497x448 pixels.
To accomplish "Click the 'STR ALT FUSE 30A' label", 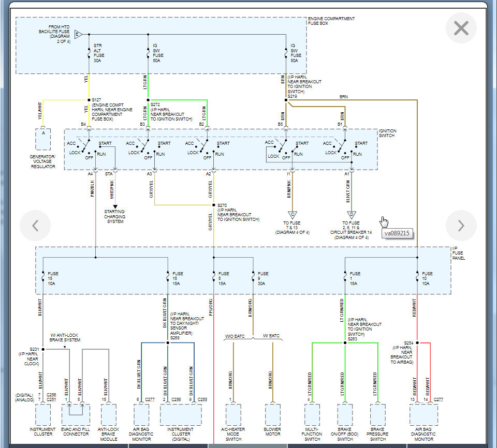I will (99, 53).
